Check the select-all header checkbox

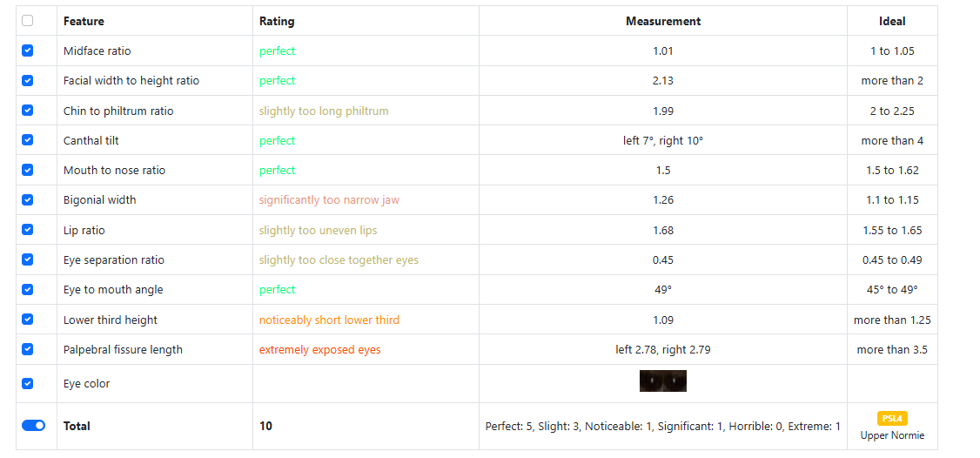pyautogui.click(x=27, y=21)
